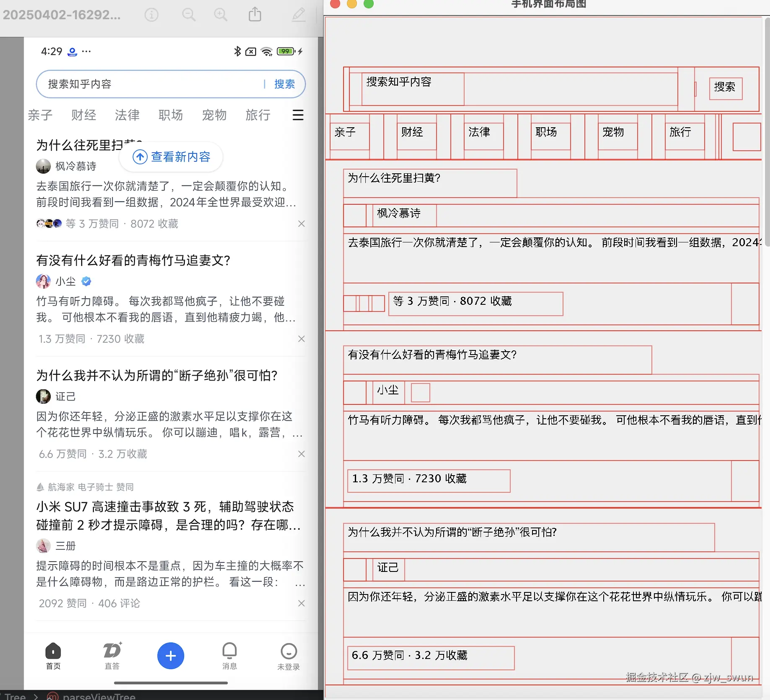770x700 pixels.
Task: Click the 小尘 box in the layout diagram
Action: click(x=389, y=392)
